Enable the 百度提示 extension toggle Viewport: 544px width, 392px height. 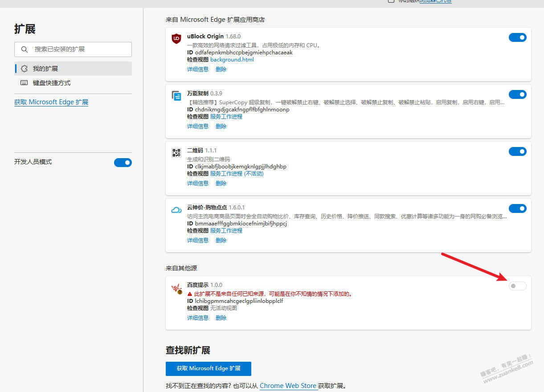[517, 286]
